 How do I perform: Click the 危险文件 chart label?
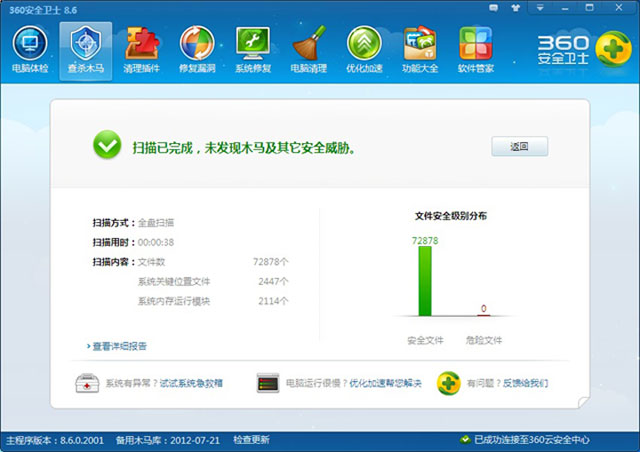coord(484,340)
